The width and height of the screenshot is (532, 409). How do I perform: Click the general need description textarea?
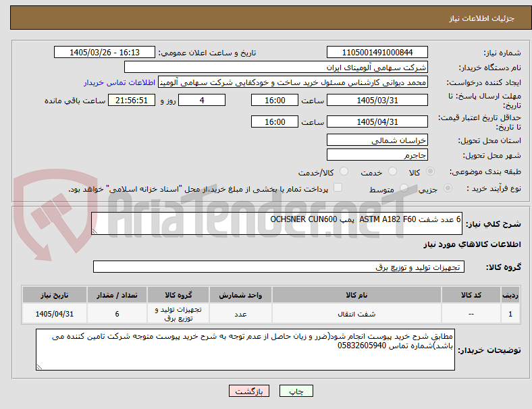click(x=277, y=223)
